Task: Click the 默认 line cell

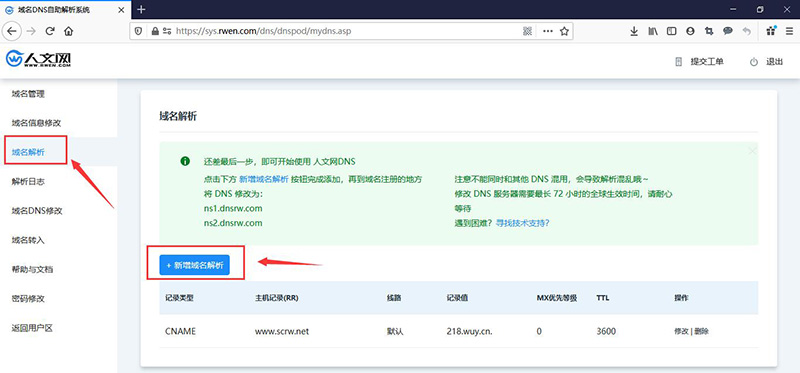Action: point(395,331)
